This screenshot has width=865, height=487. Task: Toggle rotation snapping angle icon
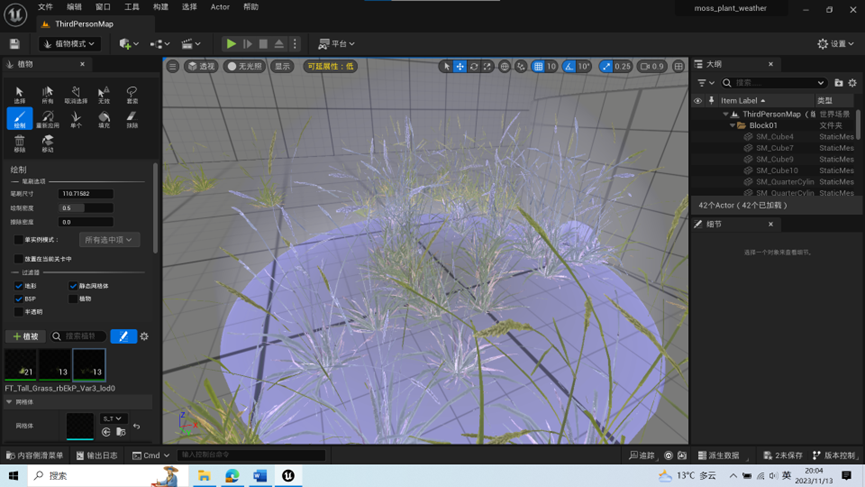click(x=569, y=66)
